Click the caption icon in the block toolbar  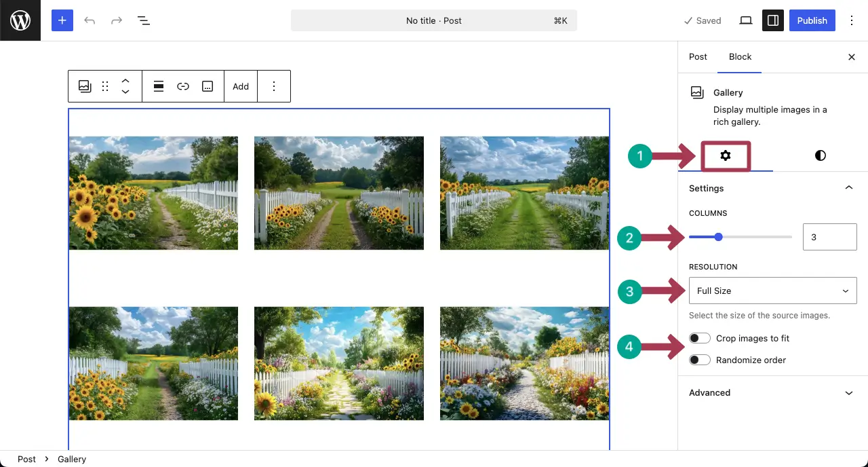point(208,86)
